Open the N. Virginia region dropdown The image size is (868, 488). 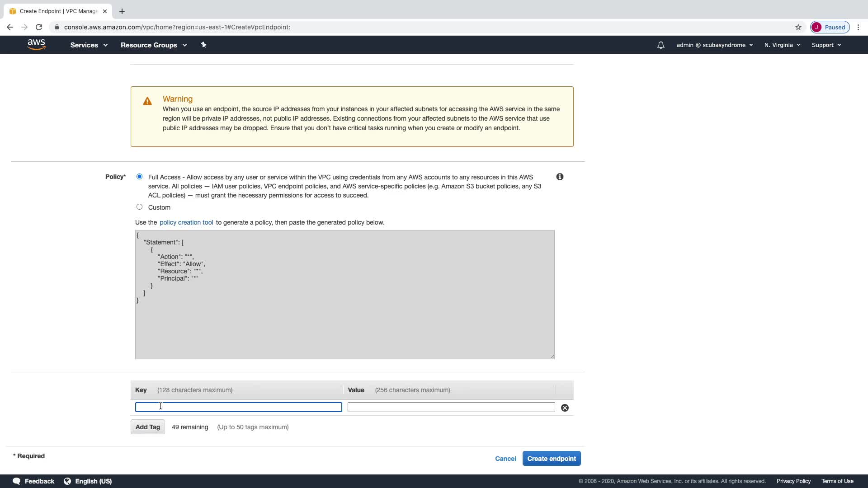point(782,45)
